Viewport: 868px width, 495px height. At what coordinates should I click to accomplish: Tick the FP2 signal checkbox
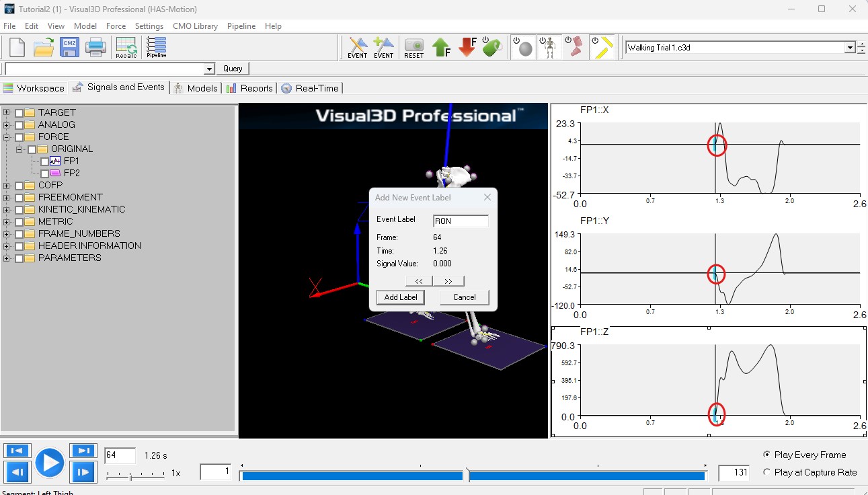point(44,173)
